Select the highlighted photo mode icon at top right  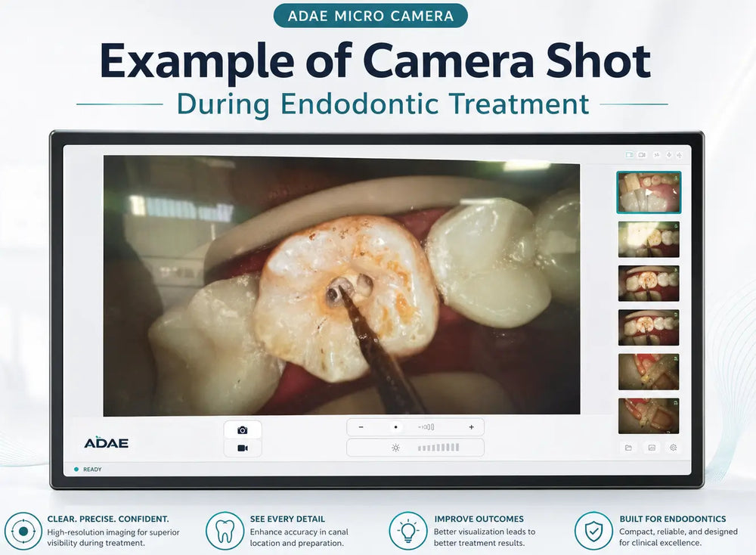point(629,155)
